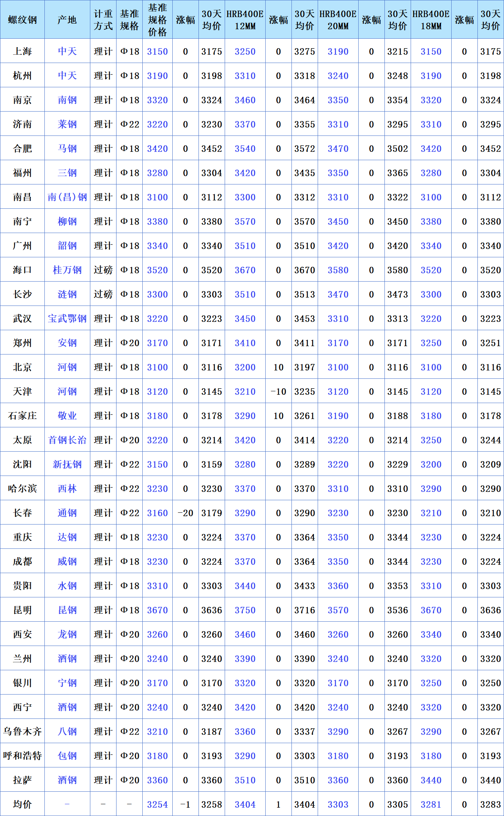Open the 韶钢 producer link
Viewport: 504px width, 816px height.
tap(67, 246)
